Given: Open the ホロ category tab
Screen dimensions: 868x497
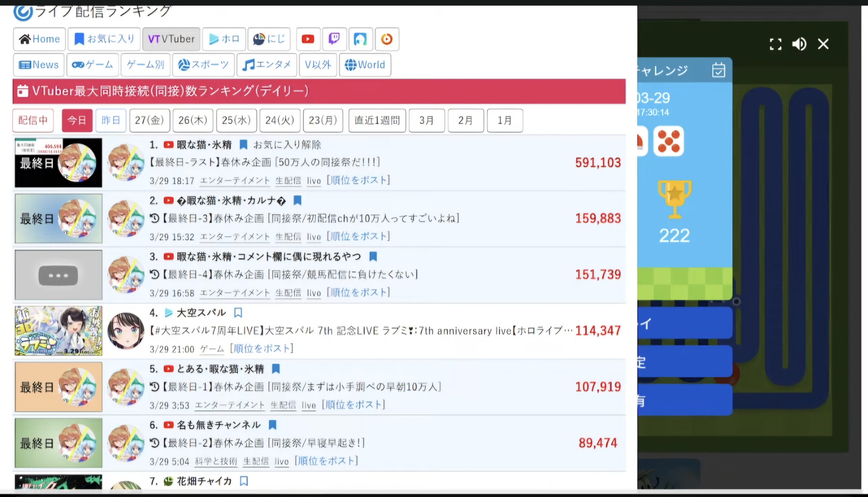Looking at the screenshot, I should (224, 39).
